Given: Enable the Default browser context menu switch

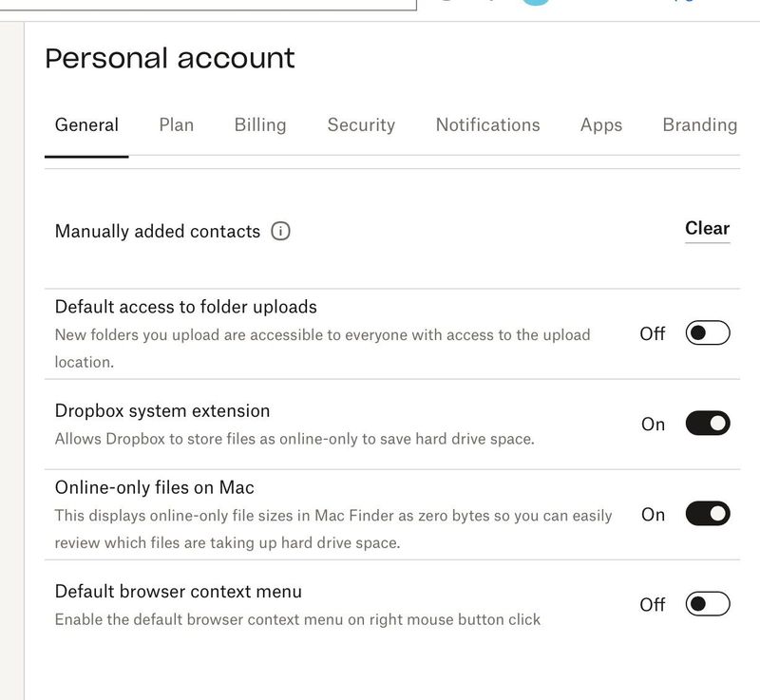Looking at the screenshot, I should tap(708, 604).
